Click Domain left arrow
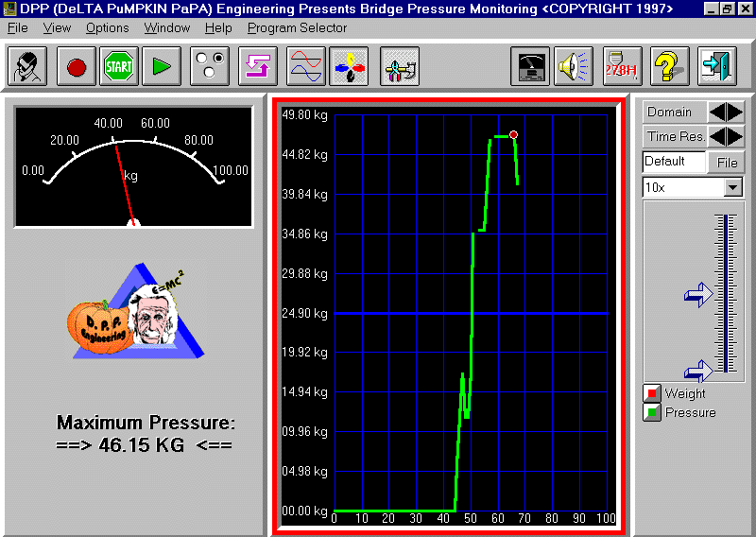This screenshot has height=537, width=756. [717, 112]
